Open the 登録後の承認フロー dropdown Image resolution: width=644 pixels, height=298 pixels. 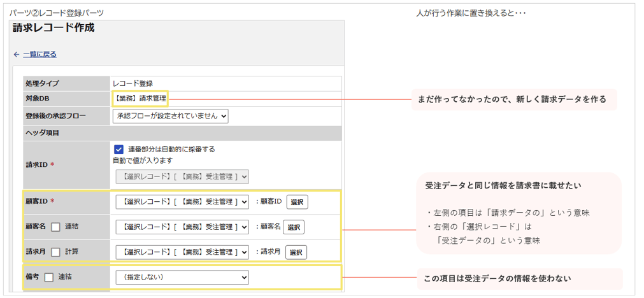(x=171, y=116)
